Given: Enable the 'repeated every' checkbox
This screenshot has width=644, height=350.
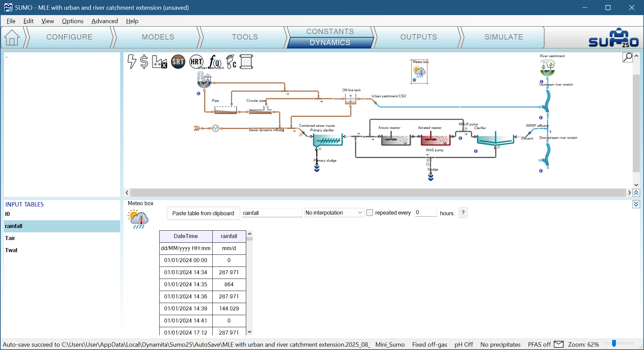Looking at the screenshot, I should [x=370, y=213].
